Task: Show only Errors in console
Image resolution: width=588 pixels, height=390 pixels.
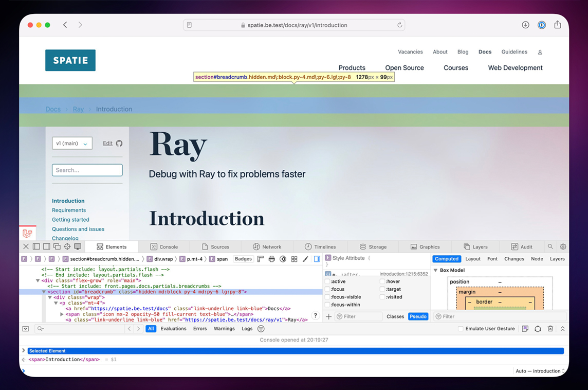Action: click(x=200, y=329)
